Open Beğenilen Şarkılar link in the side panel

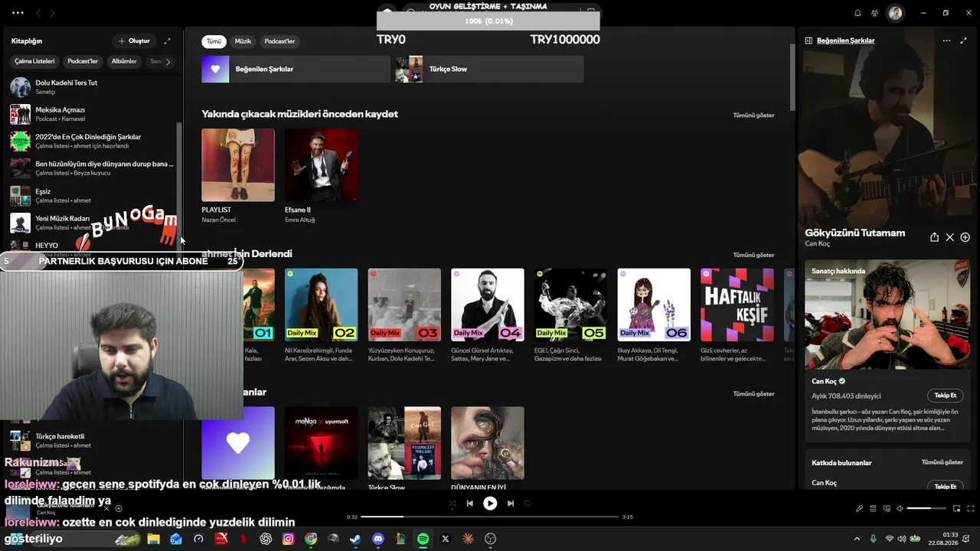[x=845, y=41]
